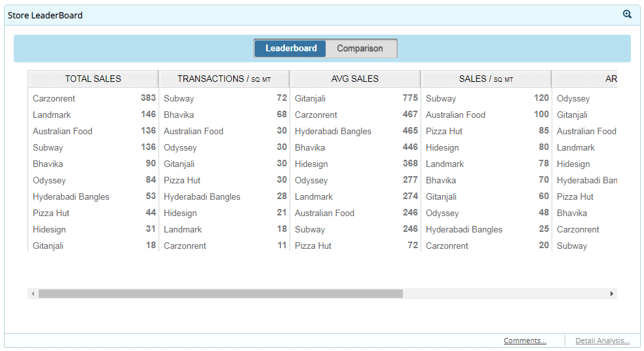Select Carzonrent in Total Sales column
The width and height of the screenshot is (644, 351).
tap(54, 98)
